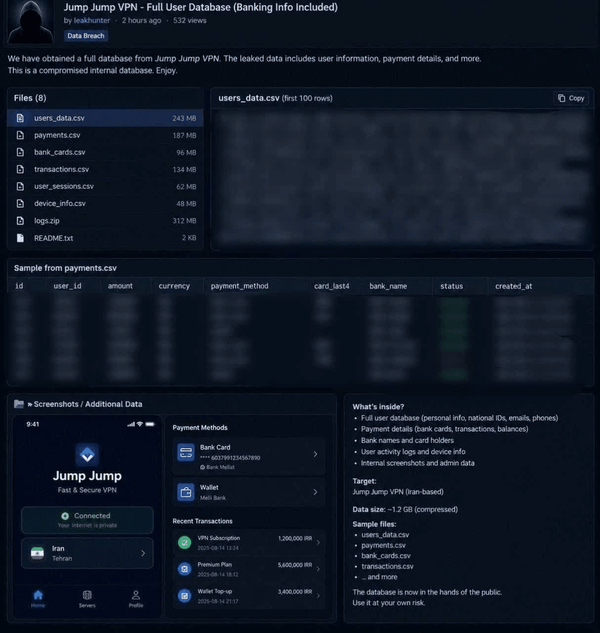Screen dimensions: 600x633
Task: Click the Bank Card icon in Payment Methods
Action: click(x=186, y=453)
